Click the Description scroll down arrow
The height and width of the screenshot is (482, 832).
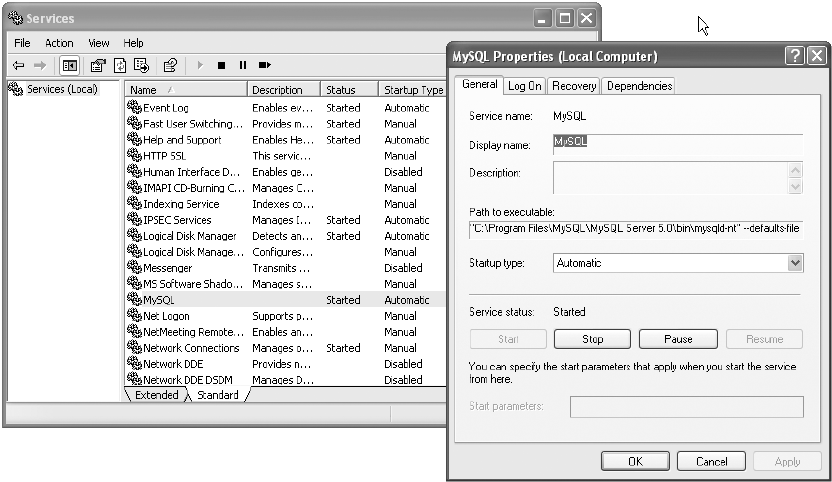[795, 186]
